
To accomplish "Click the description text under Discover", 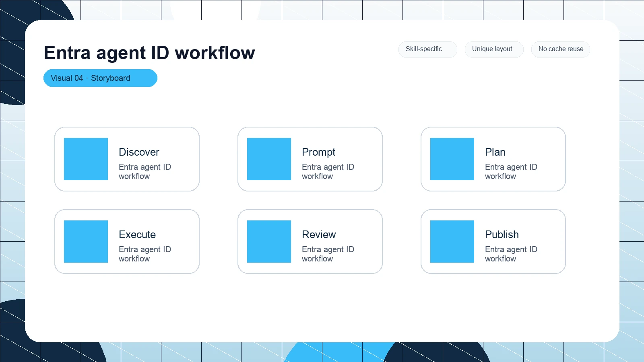I will (145, 171).
